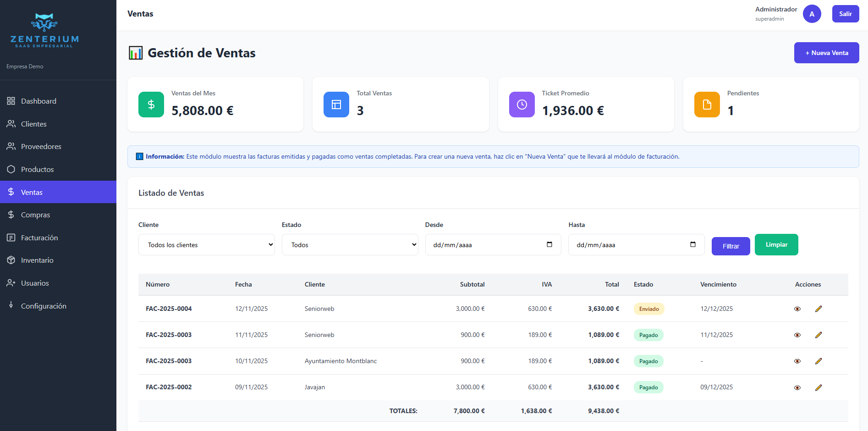This screenshot has height=431, width=868.
Task: Click the Filtrar button
Action: coord(731,246)
